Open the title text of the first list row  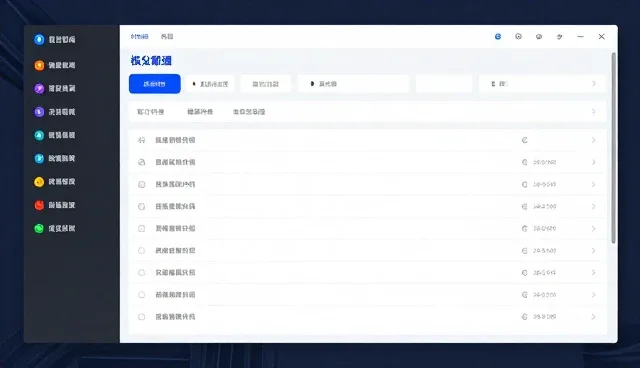176,140
